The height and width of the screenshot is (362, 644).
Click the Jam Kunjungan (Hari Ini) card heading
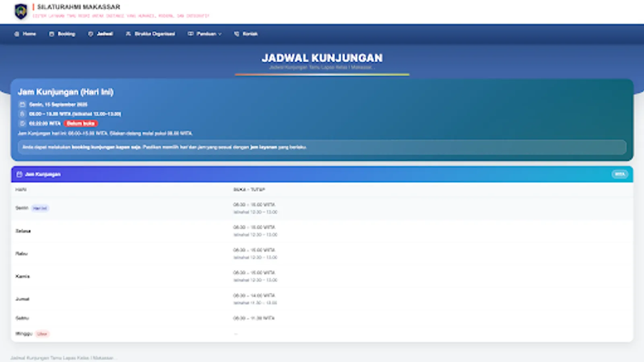point(66,92)
